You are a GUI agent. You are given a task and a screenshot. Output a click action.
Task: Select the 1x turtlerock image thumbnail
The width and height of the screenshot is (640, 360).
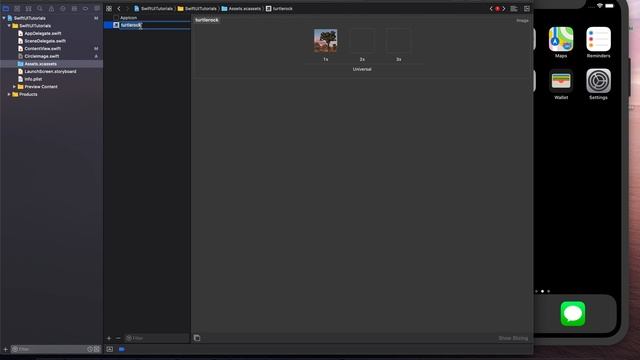[325, 40]
